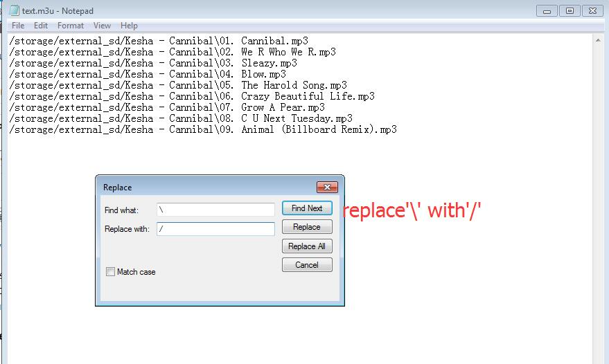Open the Edit menu

(41, 26)
